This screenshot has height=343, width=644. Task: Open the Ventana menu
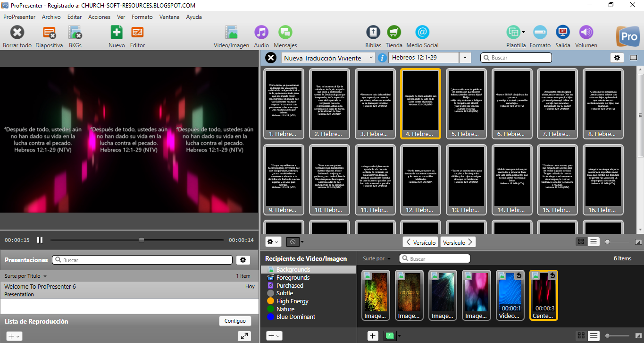pyautogui.click(x=169, y=17)
